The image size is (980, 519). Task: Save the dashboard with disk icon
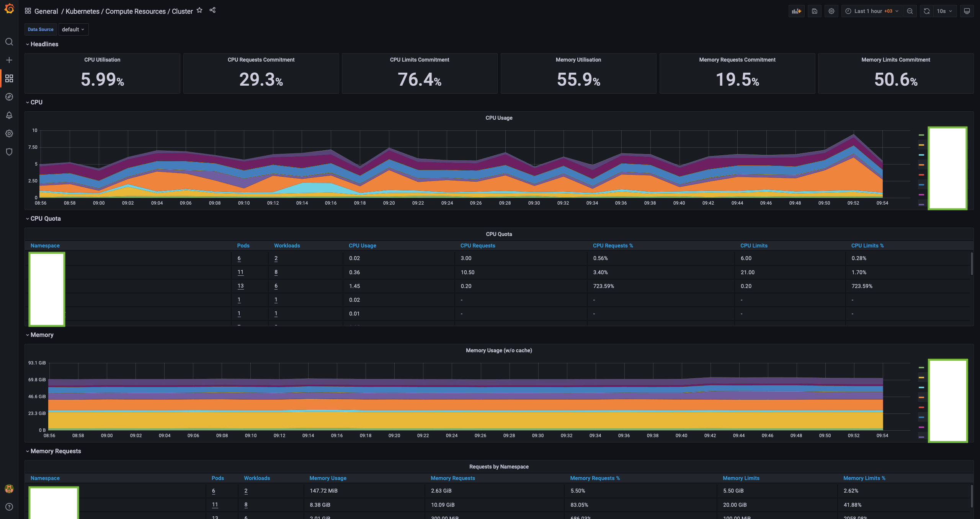pos(815,11)
